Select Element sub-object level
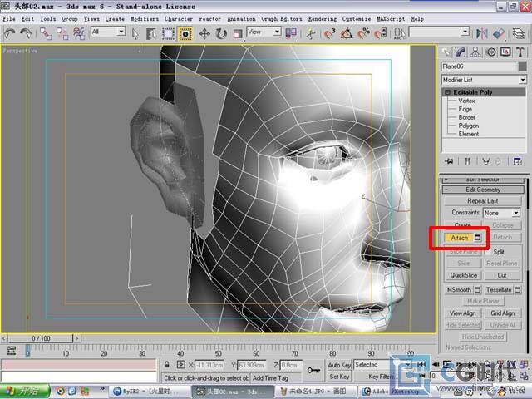This screenshot has width=532, height=399. [469, 134]
